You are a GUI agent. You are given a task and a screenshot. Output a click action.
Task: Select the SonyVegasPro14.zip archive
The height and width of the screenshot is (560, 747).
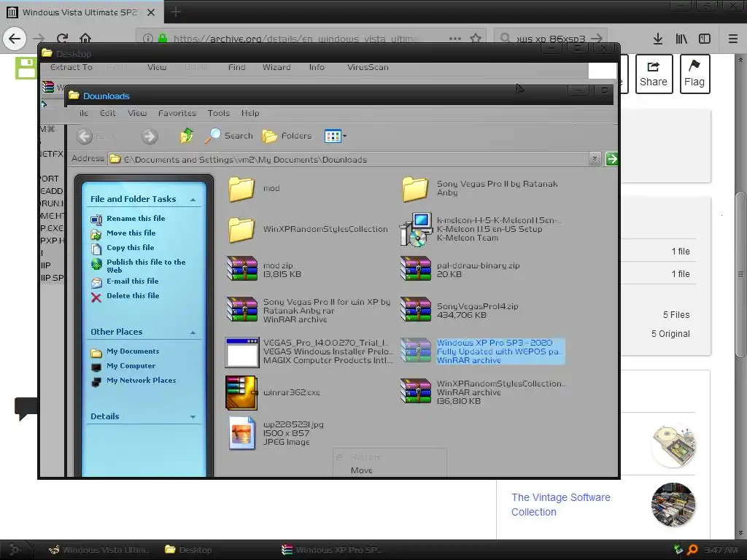pyautogui.click(x=416, y=310)
